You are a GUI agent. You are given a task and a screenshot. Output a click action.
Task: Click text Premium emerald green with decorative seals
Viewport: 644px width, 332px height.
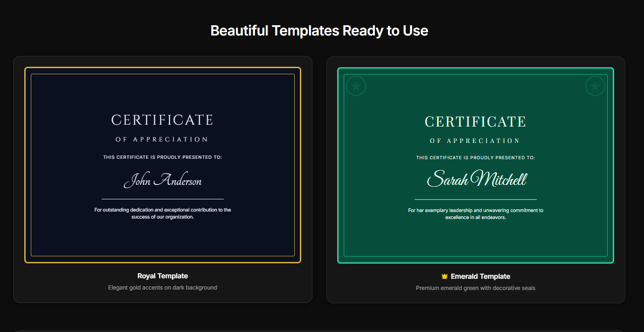point(475,288)
